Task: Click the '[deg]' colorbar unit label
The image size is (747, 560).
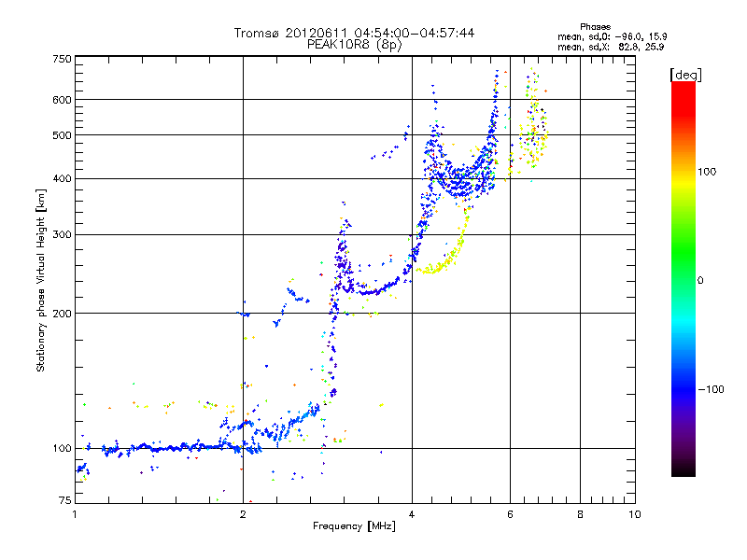Action: point(685,75)
